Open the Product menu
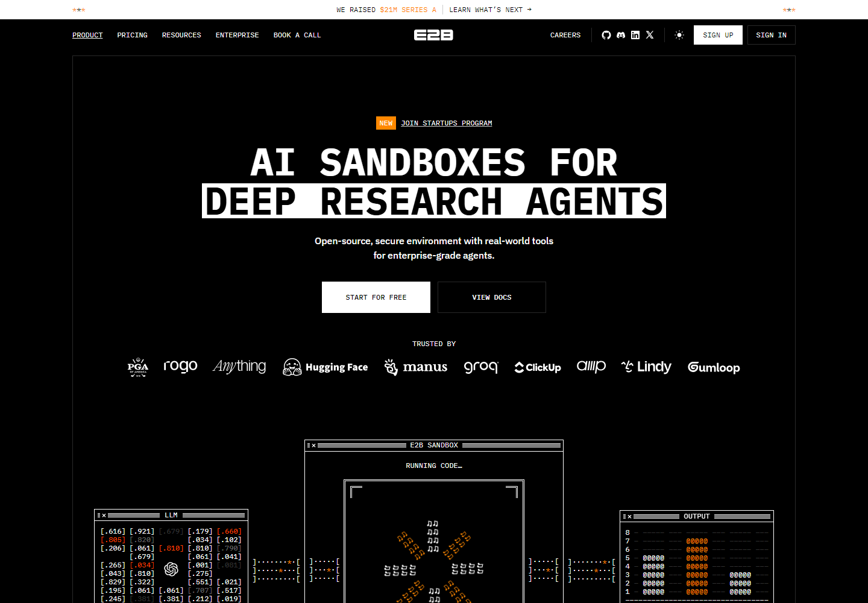This screenshot has height=603, width=868. (x=87, y=35)
